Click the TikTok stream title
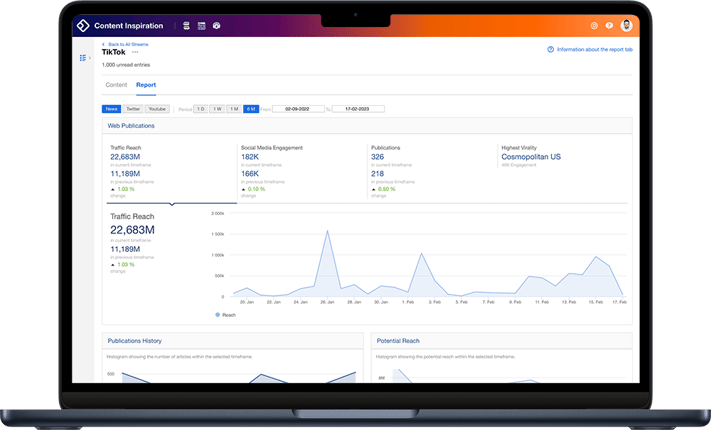Screen dimensions: 711x430 tap(113, 52)
